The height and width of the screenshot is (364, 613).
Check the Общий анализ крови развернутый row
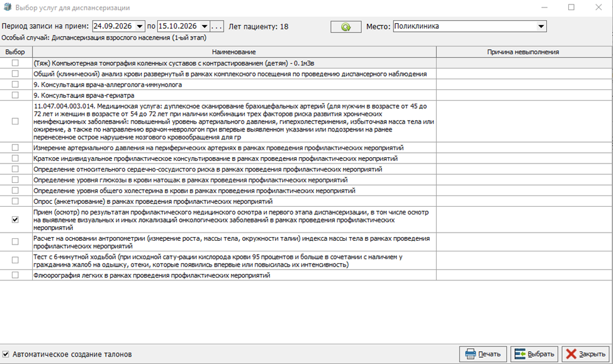pyautogui.click(x=15, y=74)
